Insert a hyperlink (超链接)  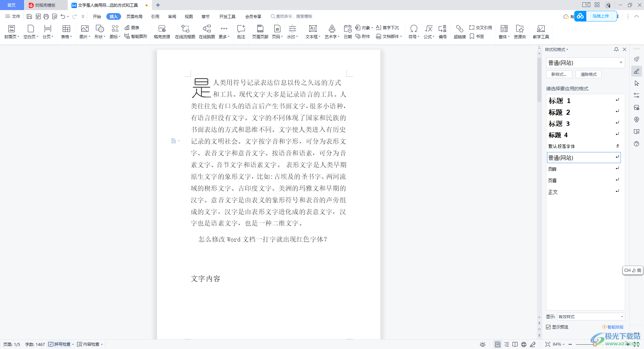[x=460, y=32]
